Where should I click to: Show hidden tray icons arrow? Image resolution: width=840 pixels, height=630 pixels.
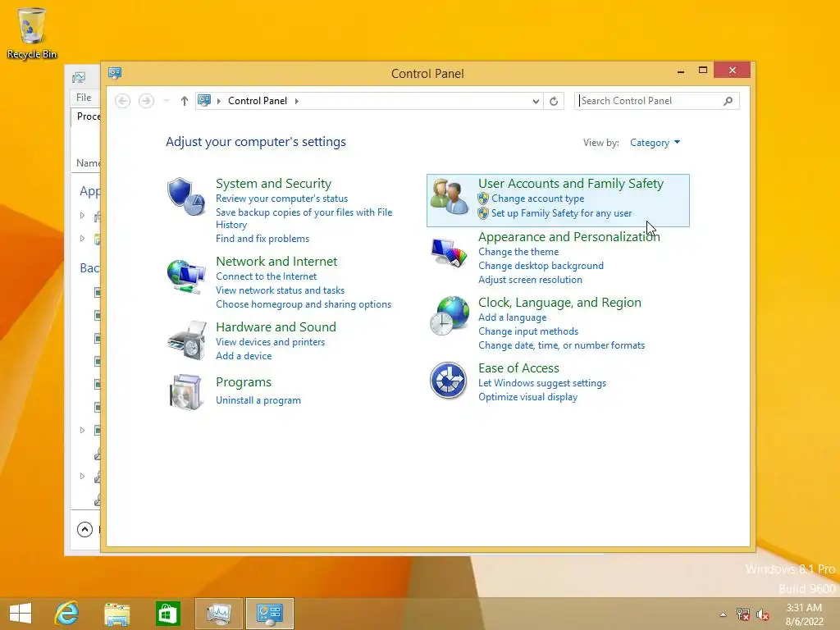click(x=724, y=614)
